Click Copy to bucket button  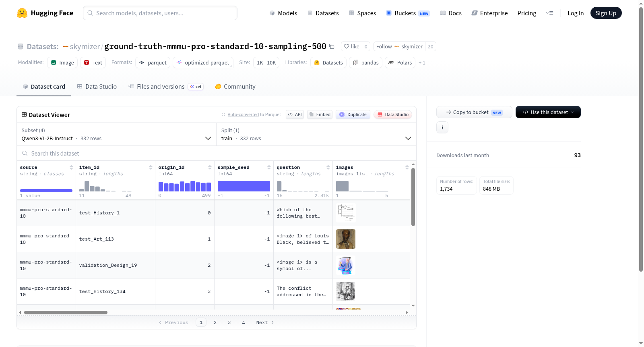474,112
